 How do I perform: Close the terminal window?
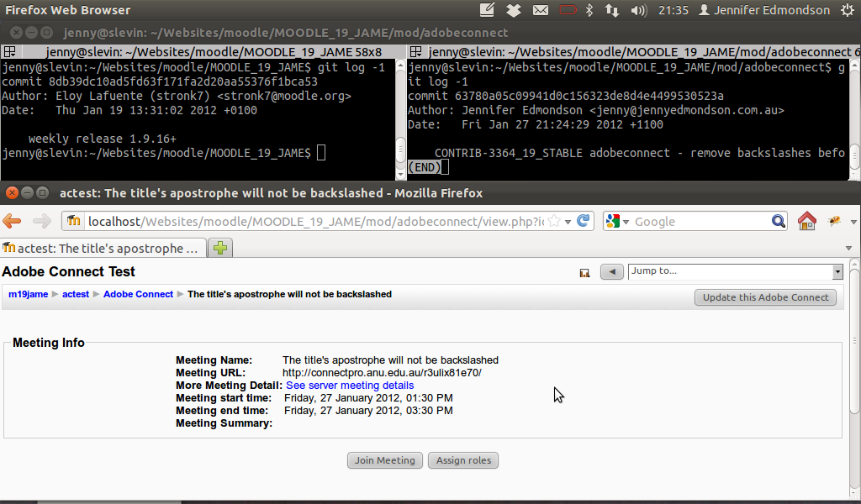(17, 33)
